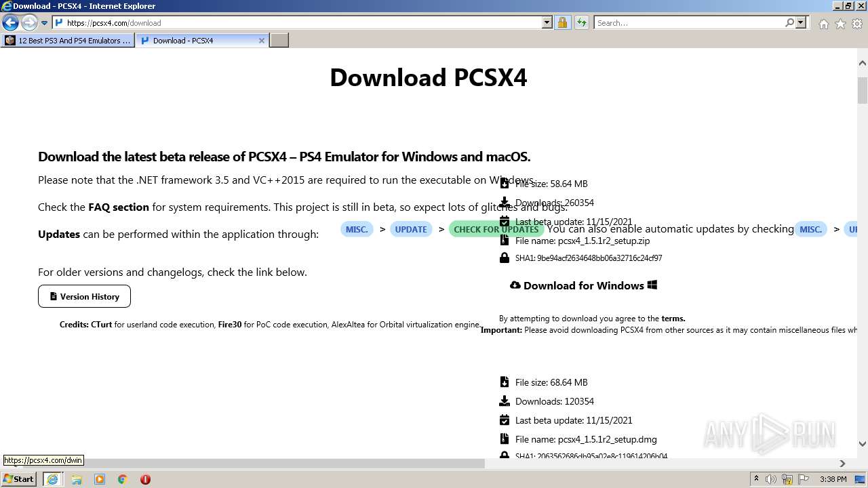Click the download icon beside Downloads: 260354

tap(504, 202)
